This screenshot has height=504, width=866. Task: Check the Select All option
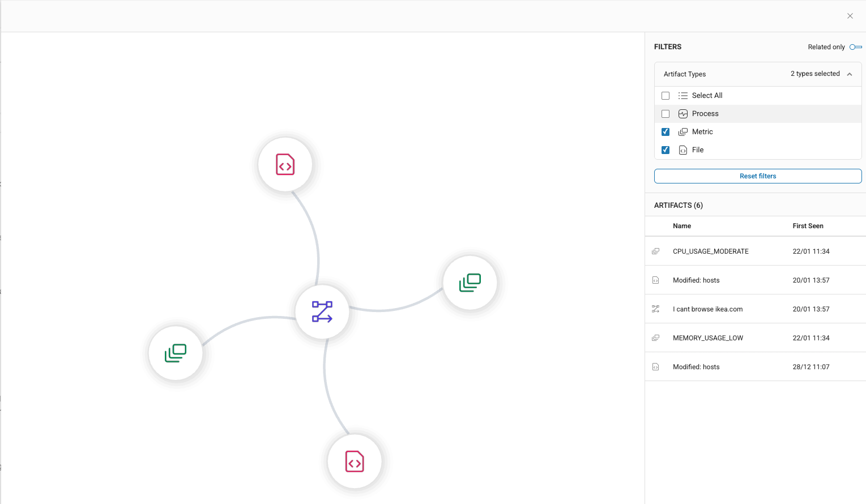pyautogui.click(x=665, y=95)
